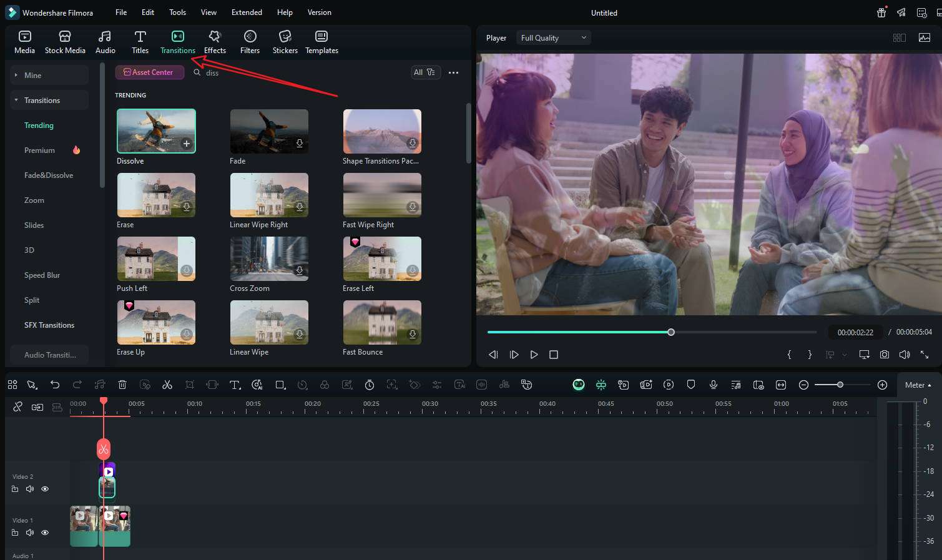Switch to the Effects tab
The image size is (942, 560).
click(215, 42)
